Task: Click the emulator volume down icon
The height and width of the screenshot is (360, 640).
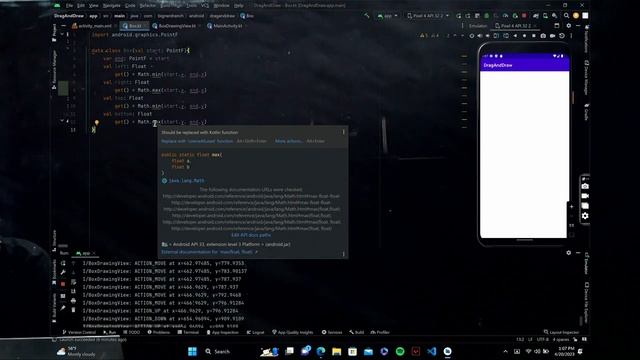Action: coord(488,36)
